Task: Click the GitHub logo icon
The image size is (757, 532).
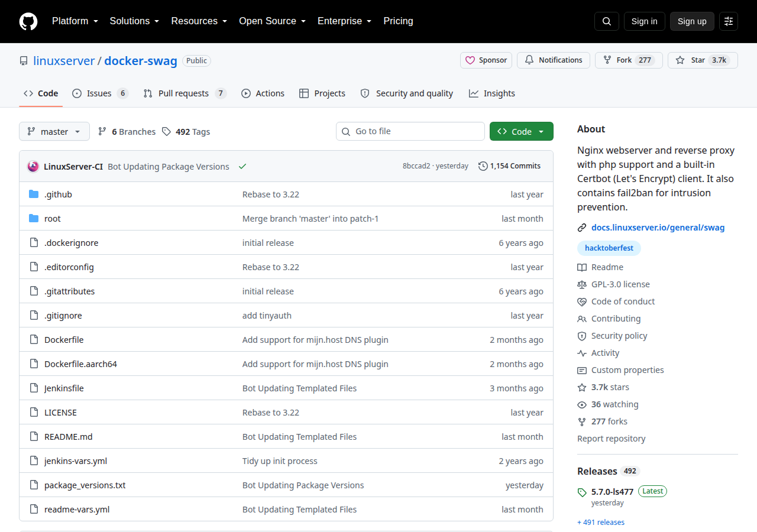Action: [28, 21]
